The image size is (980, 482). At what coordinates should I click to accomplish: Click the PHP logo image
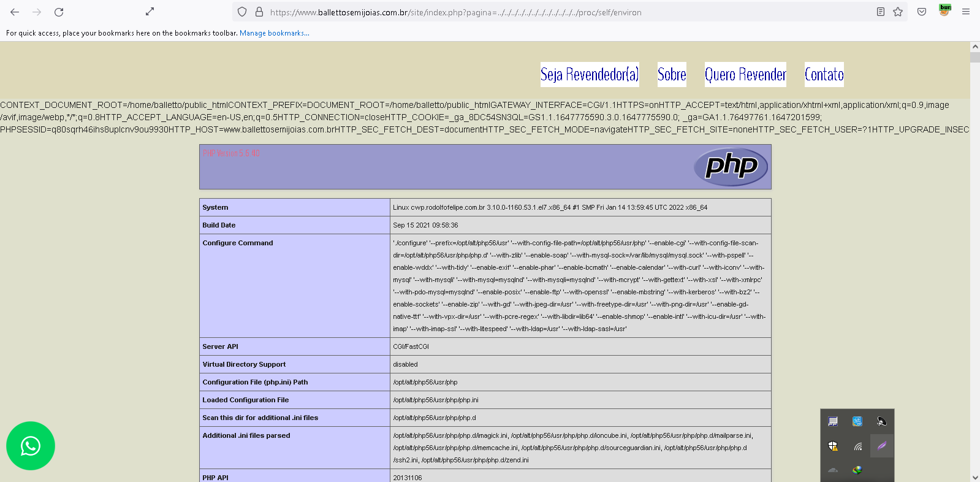tap(731, 166)
